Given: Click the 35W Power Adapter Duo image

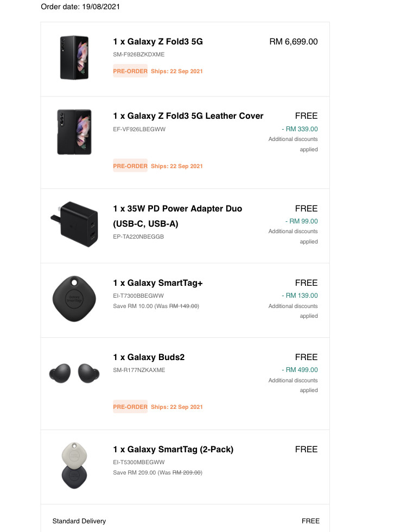Looking at the screenshot, I should (x=74, y=225).
